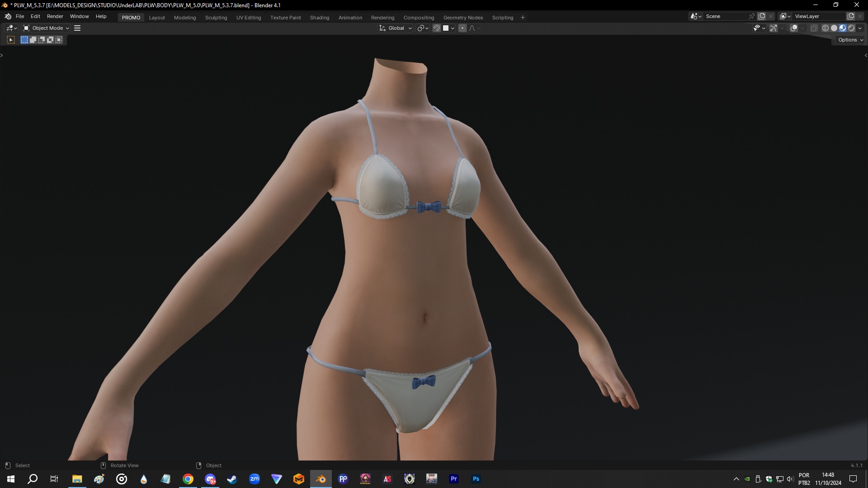Toggle proportional editing
This screenshot has height=488, width=868.
(462, 28)
